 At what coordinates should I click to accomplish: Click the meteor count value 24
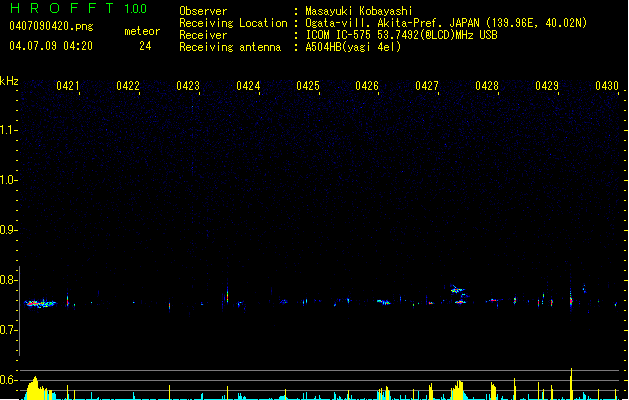click(x=145, y=46)
